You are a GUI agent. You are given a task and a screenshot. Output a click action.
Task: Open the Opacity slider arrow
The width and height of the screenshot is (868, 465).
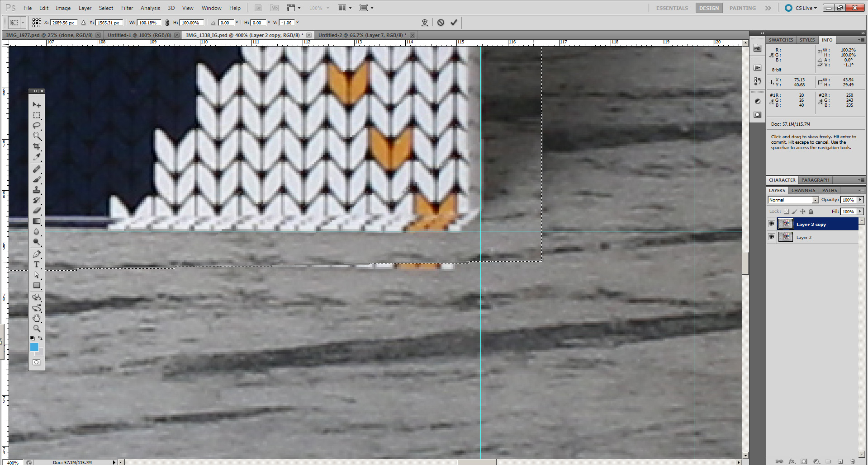pyautogui.click(x=860, y=200)
